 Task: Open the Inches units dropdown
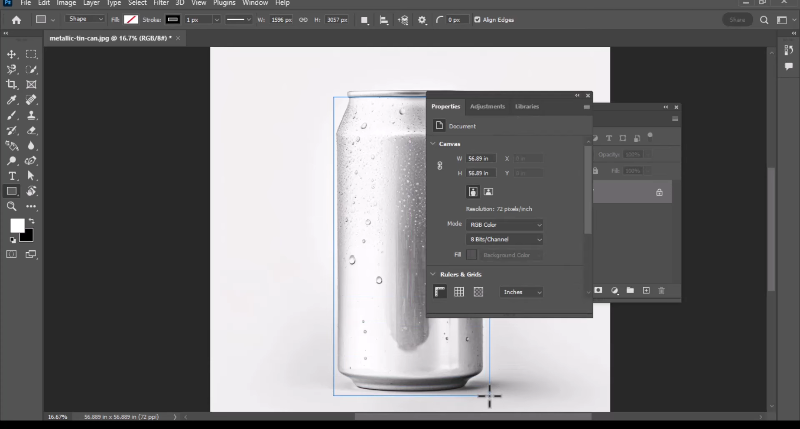(x=521, y=292)
